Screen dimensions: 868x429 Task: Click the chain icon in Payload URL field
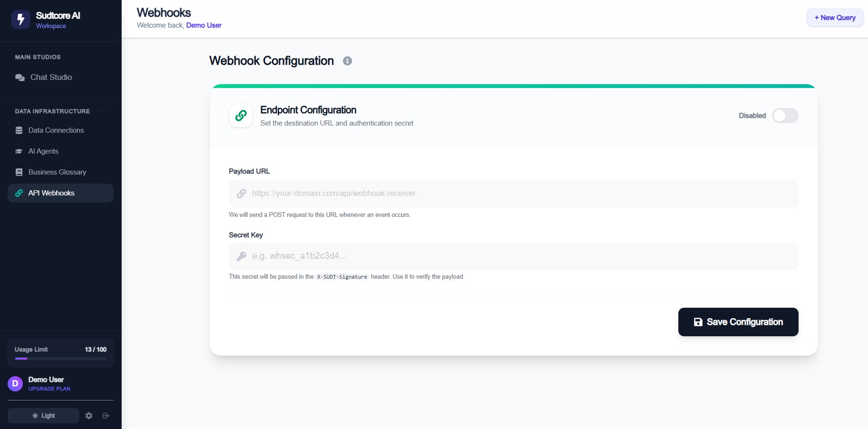coord(241,194)
